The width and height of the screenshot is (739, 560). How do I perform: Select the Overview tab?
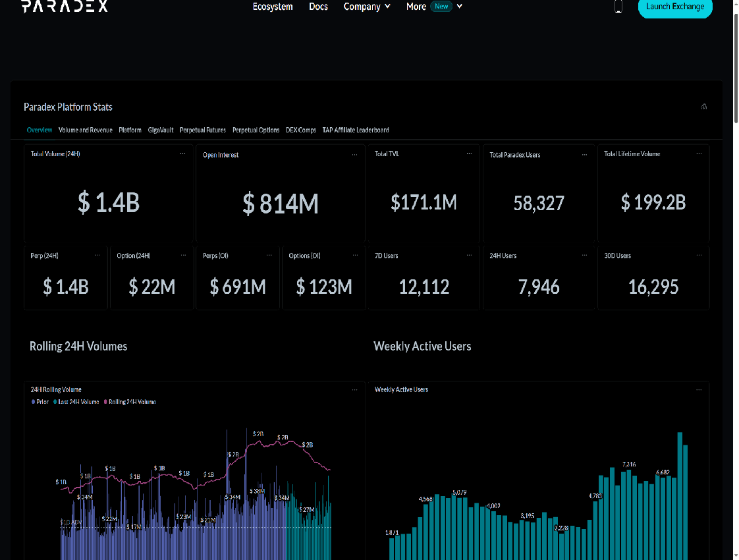40,130
